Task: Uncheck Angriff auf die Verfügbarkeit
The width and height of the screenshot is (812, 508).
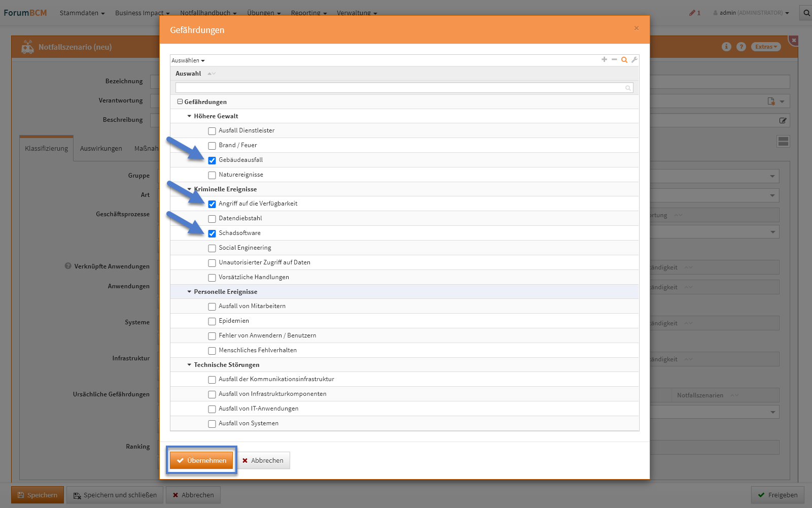Action: [x=212, y=204]
